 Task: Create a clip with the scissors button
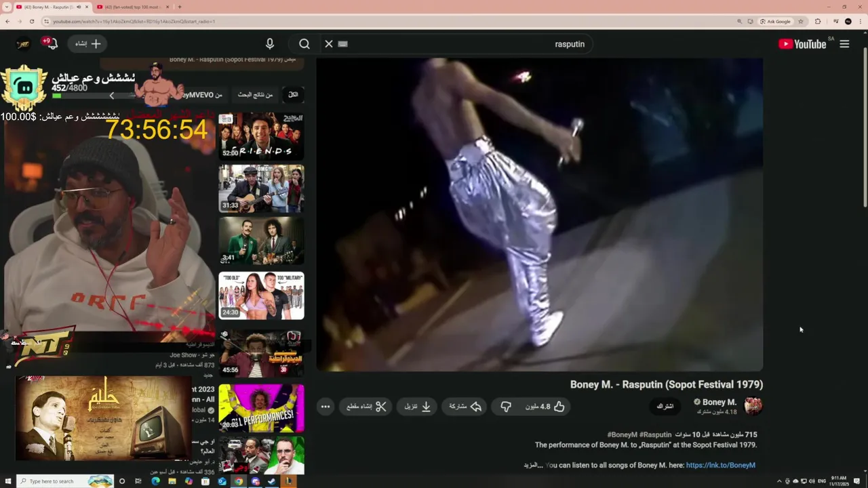[366, 407]
